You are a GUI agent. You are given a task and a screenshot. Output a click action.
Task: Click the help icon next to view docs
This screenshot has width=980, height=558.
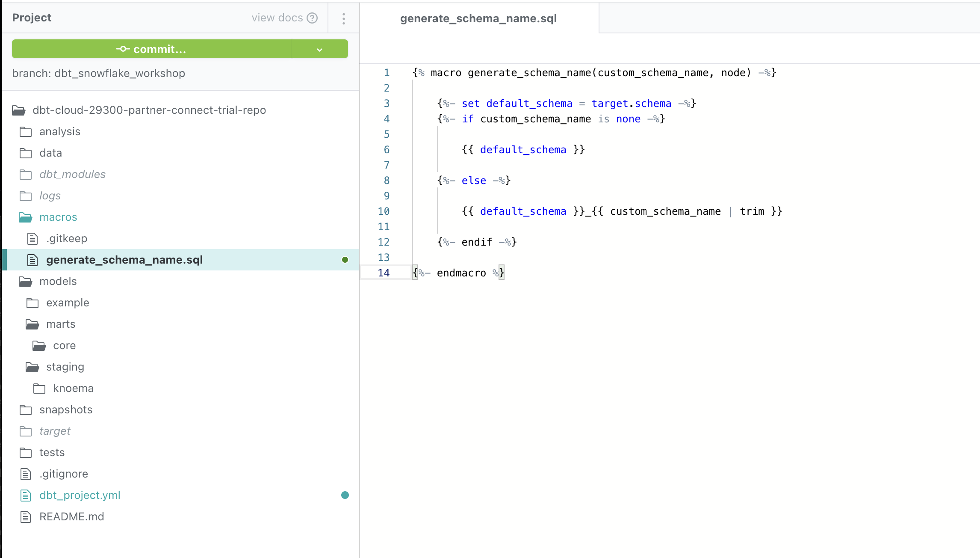(x=312, y=18)
